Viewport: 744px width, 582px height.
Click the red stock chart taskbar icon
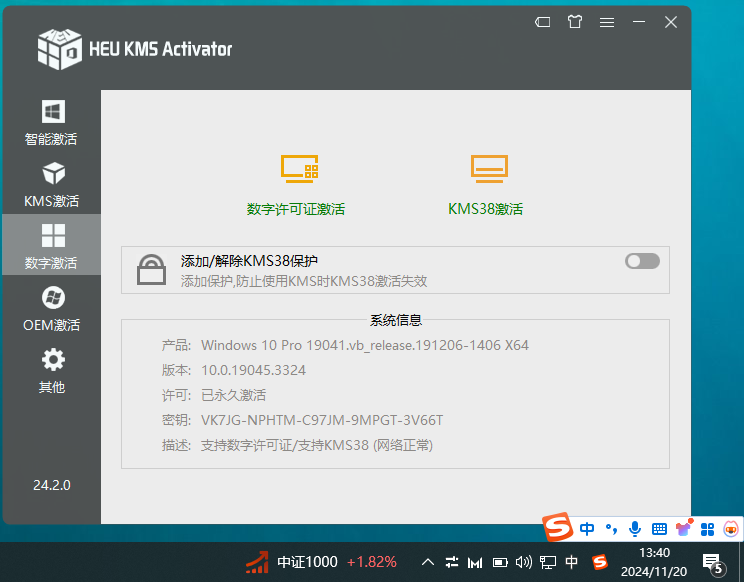257,562
